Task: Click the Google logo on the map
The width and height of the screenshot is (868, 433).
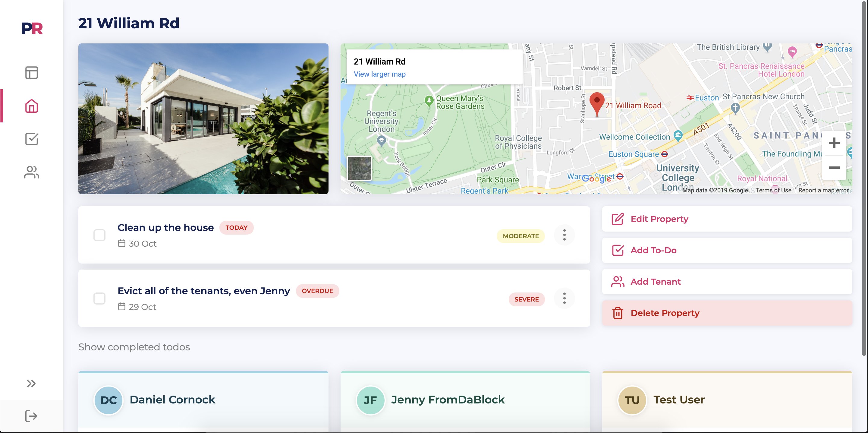Action: (596, 179)
